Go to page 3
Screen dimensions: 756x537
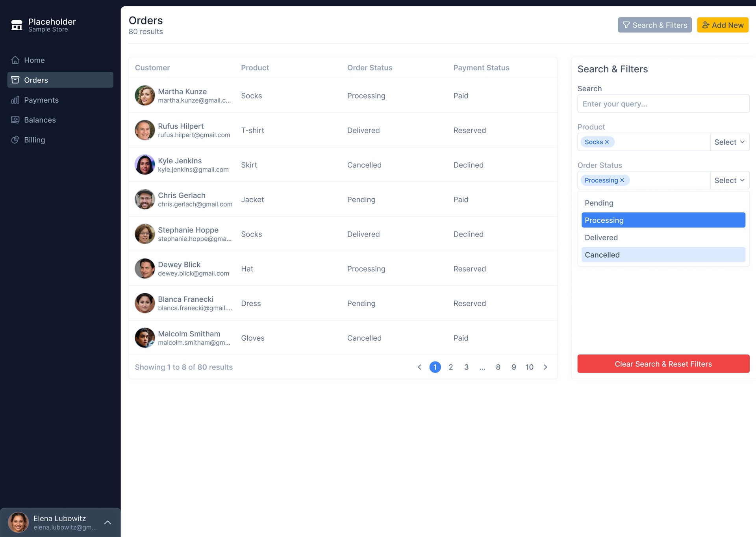pos(467,367)
